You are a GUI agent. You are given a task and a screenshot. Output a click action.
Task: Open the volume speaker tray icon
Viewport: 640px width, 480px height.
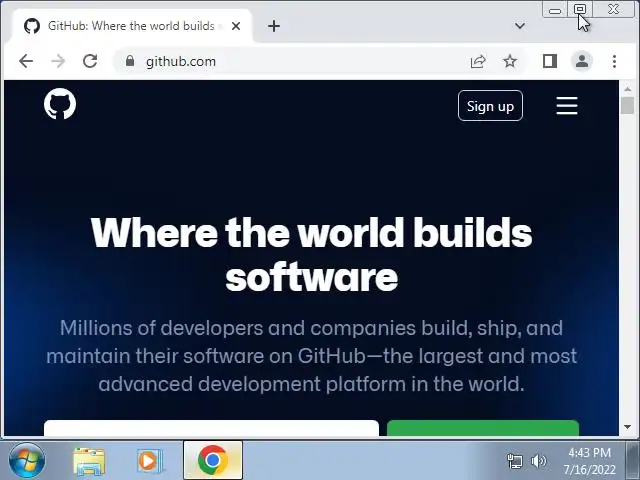click(x=538, y=461)
